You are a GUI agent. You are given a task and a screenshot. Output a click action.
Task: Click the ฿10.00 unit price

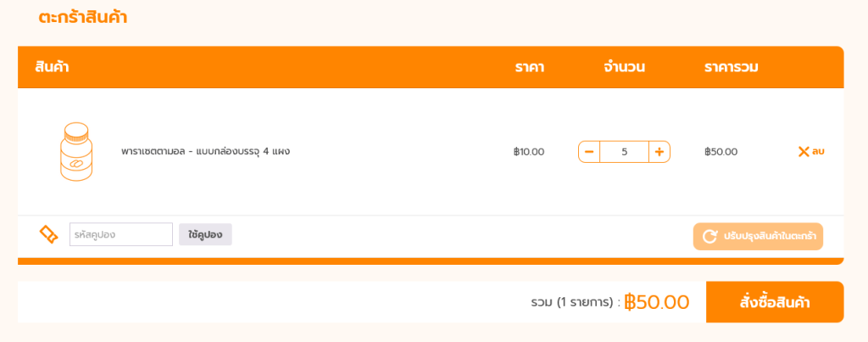click(529, 152)
